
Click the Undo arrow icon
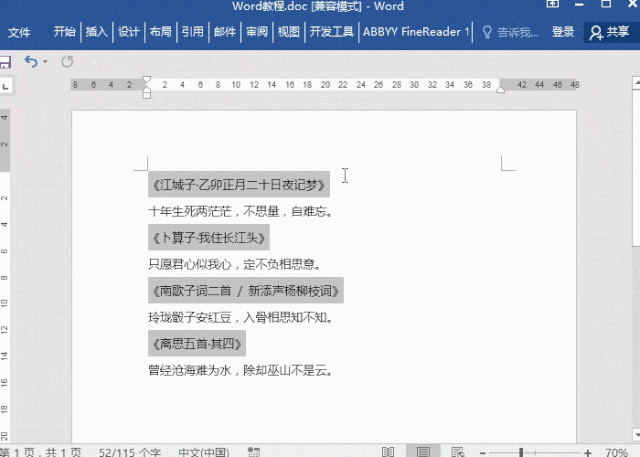point(31,62)
